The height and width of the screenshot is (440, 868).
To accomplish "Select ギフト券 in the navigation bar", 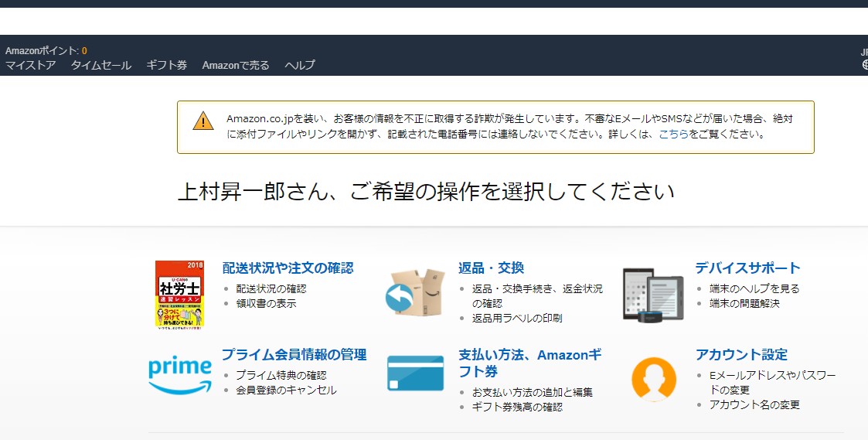I will pos(167,65).
